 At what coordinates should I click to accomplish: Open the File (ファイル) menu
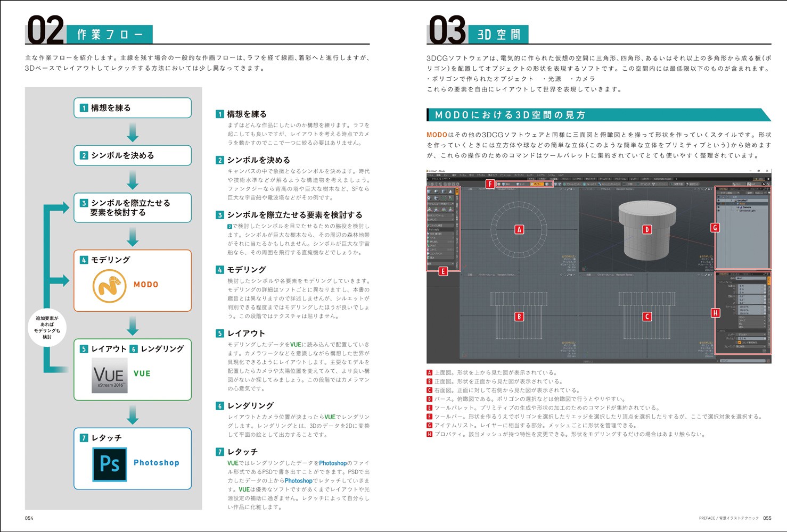tap(430, 174)
